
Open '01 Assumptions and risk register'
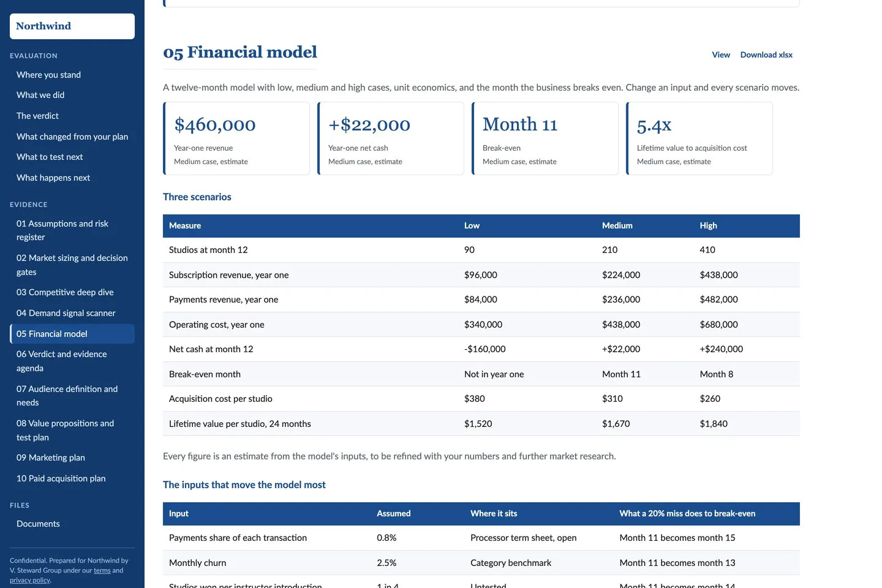click(72, 230)
